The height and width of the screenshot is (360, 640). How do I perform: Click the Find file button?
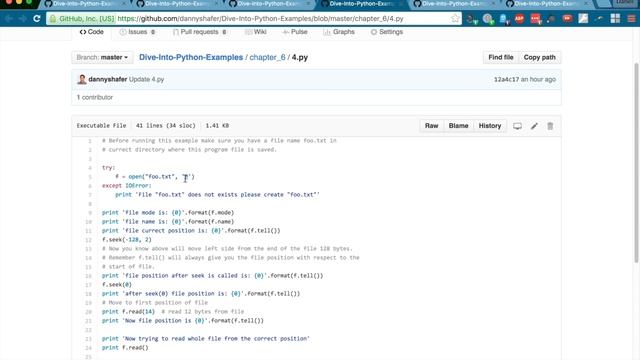[501, 58]
